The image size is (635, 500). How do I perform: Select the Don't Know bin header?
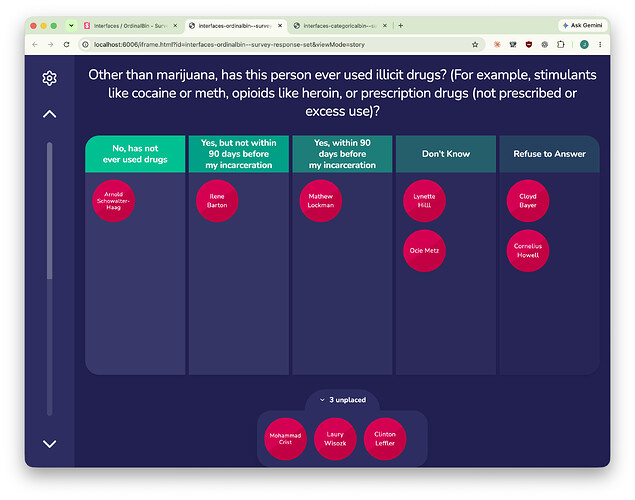click(x=446, y=154)
